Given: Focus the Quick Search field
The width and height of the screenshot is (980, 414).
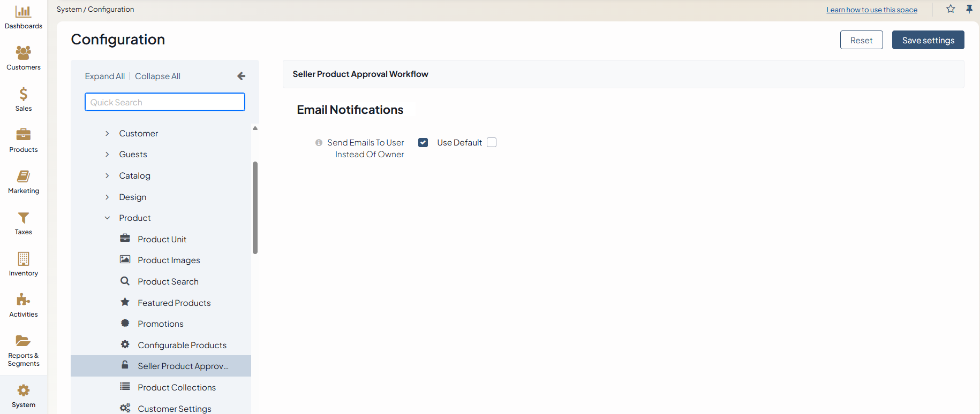Looking at the screenshot, I should coord(165,102).
